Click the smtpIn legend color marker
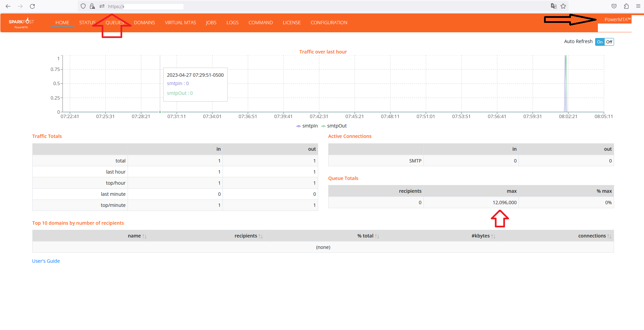 (298, 126)
